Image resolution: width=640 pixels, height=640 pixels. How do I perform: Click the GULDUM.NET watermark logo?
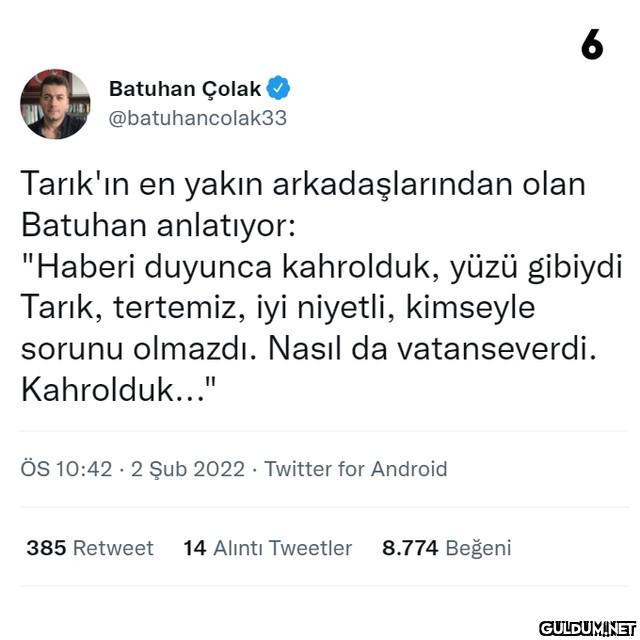click(588, 628)
